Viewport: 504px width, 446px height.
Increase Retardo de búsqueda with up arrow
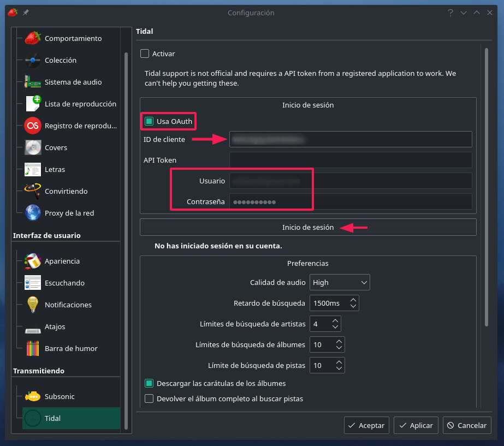point(353,300)
